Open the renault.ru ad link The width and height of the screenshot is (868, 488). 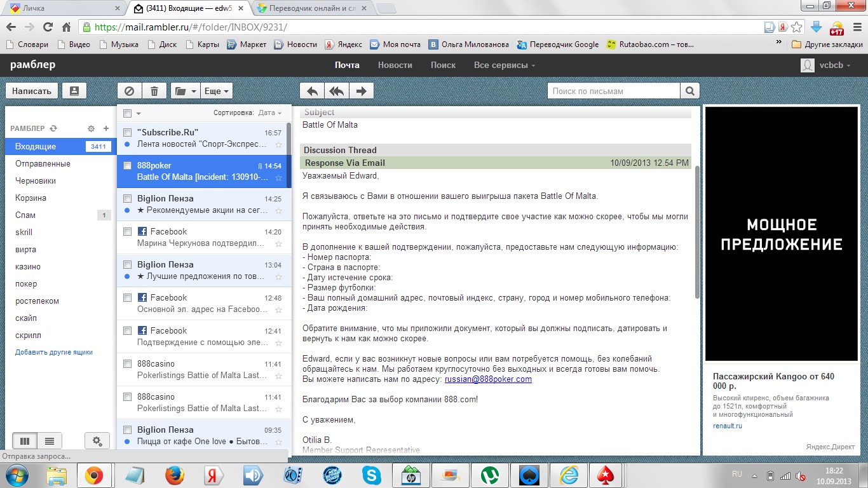tap(727, 426)
